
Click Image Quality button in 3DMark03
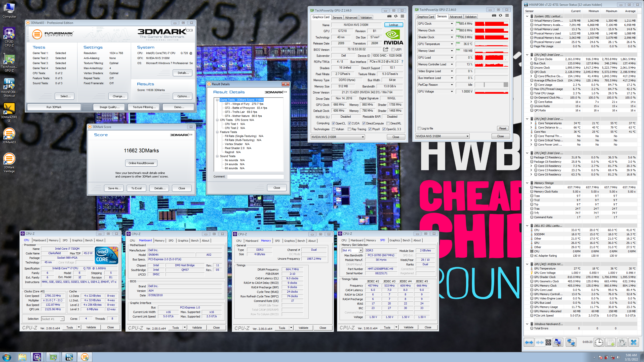(x=109, y=107)
